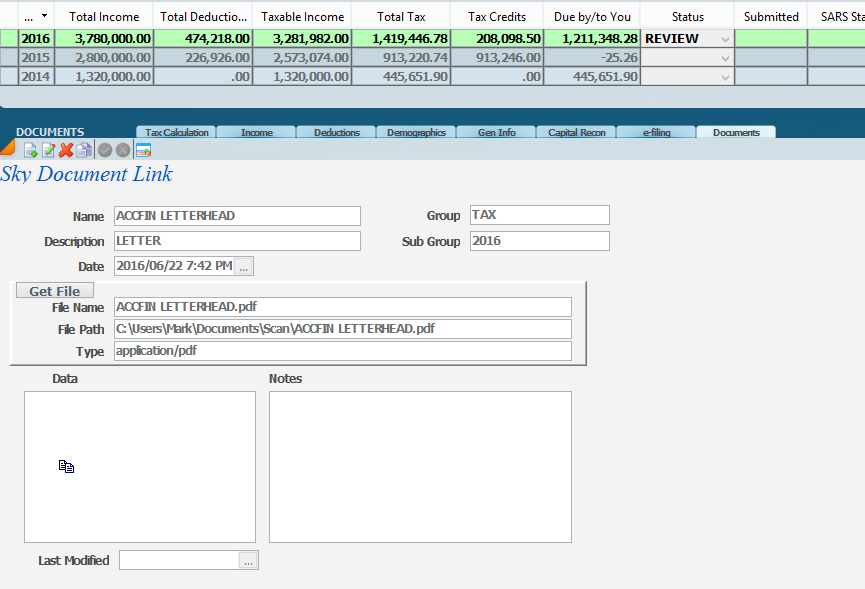Click the copy document icon
865x589 pixels.
pyautogui.click(x=84, y=150)
